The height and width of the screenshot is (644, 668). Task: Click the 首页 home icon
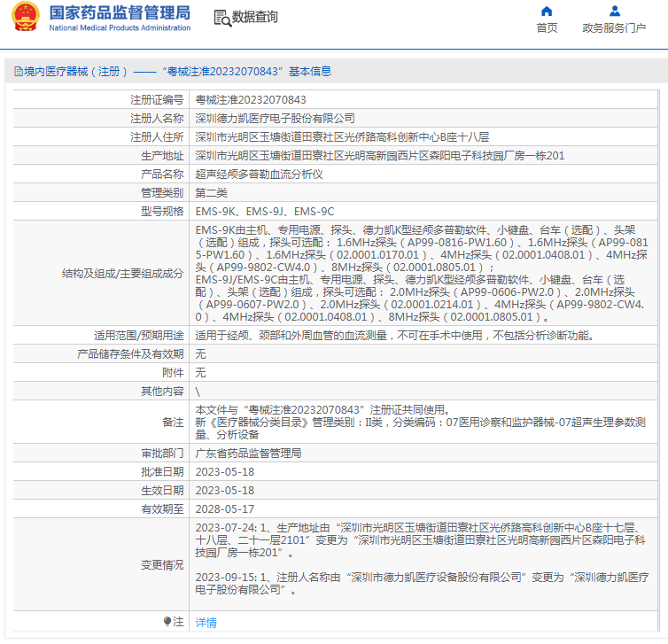[547, 12]
